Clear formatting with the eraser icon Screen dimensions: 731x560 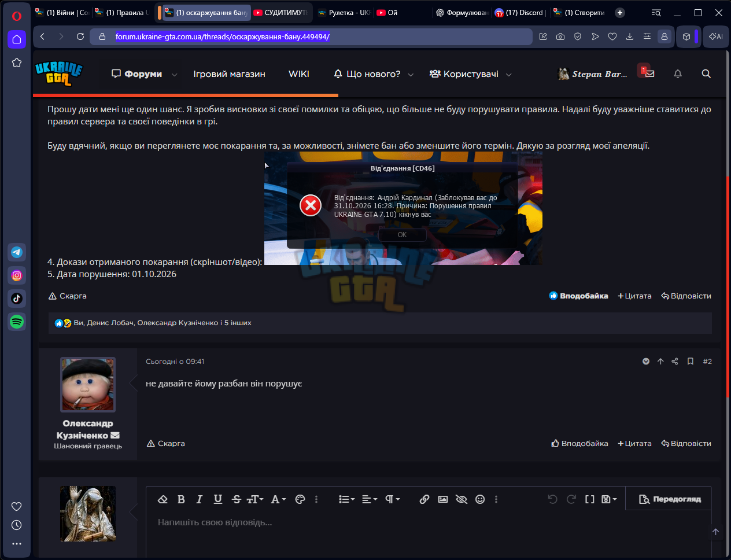coord(163,499)
